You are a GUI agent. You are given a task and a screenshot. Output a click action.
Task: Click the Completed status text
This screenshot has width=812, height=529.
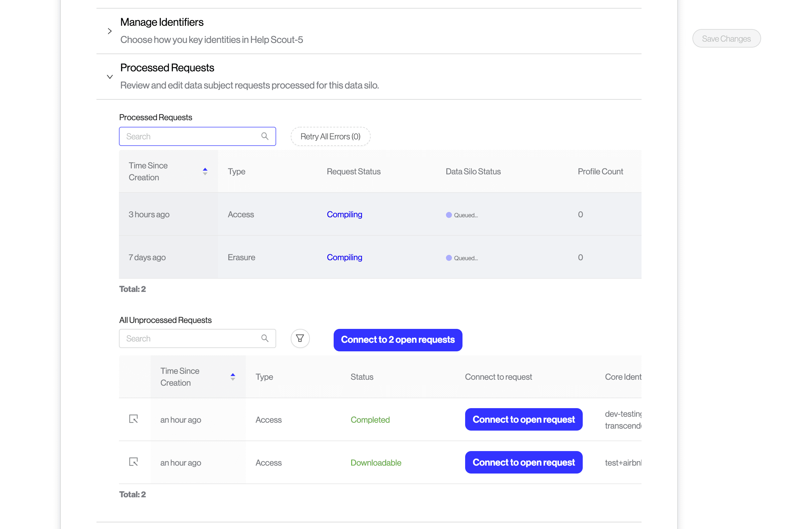370,419
